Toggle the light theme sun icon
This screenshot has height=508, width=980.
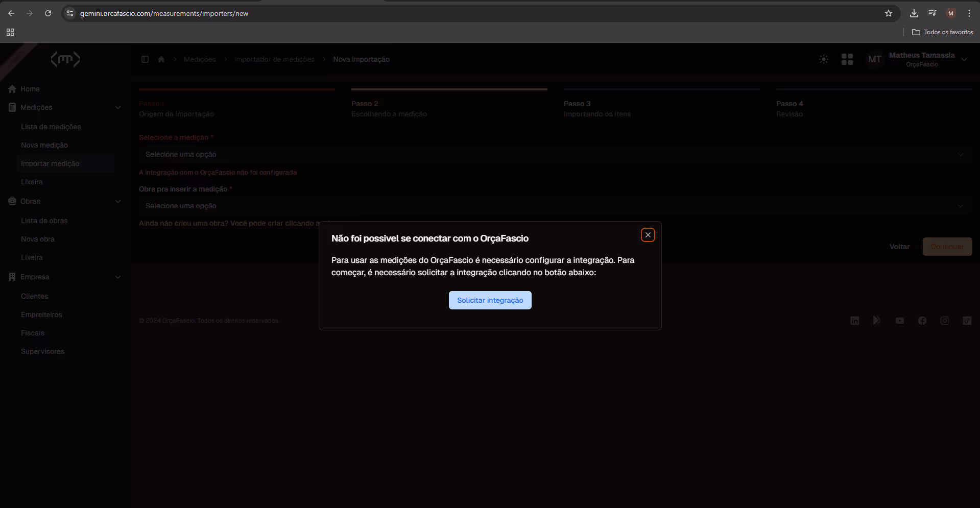tap(824, 59)
